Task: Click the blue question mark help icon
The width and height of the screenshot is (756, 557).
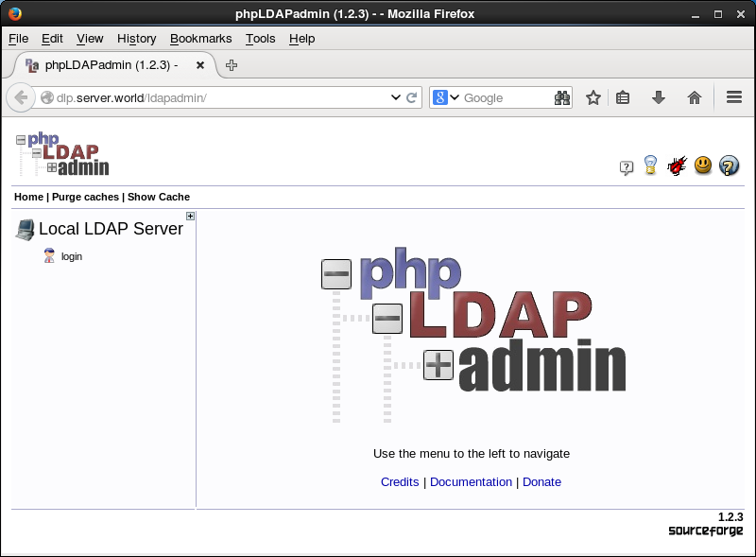Action: (729, 165)
